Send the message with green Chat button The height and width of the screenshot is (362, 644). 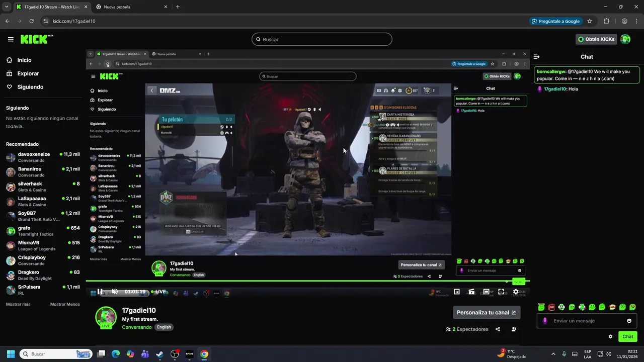628,336
